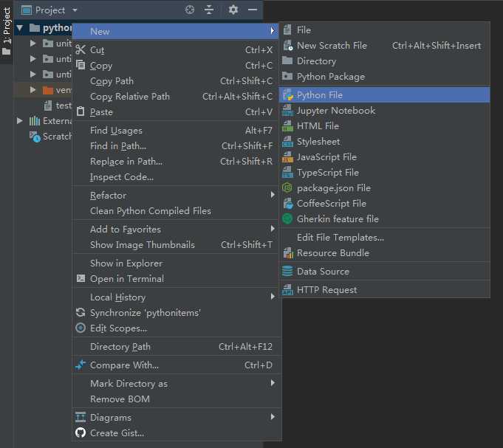Screen dimensions: 503x448
Task: Click the Data Source database icon
Action: 287,272
